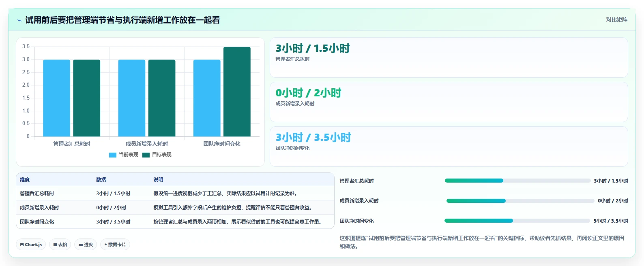Viewport: 644px width, 266px height.
Task: Click the blue 当前表现 bar for 团队净时间变化
Action: (207, 98)
